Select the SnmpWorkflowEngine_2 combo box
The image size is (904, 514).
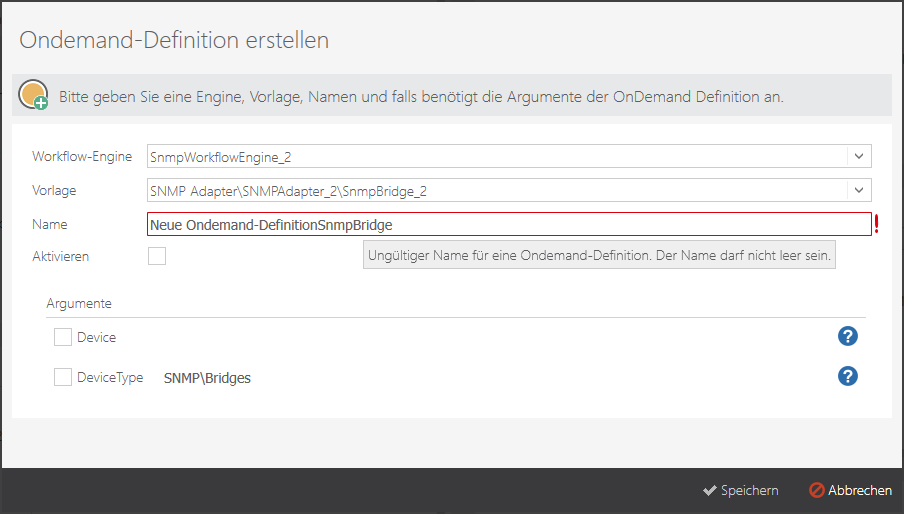[x=509, y=156]
